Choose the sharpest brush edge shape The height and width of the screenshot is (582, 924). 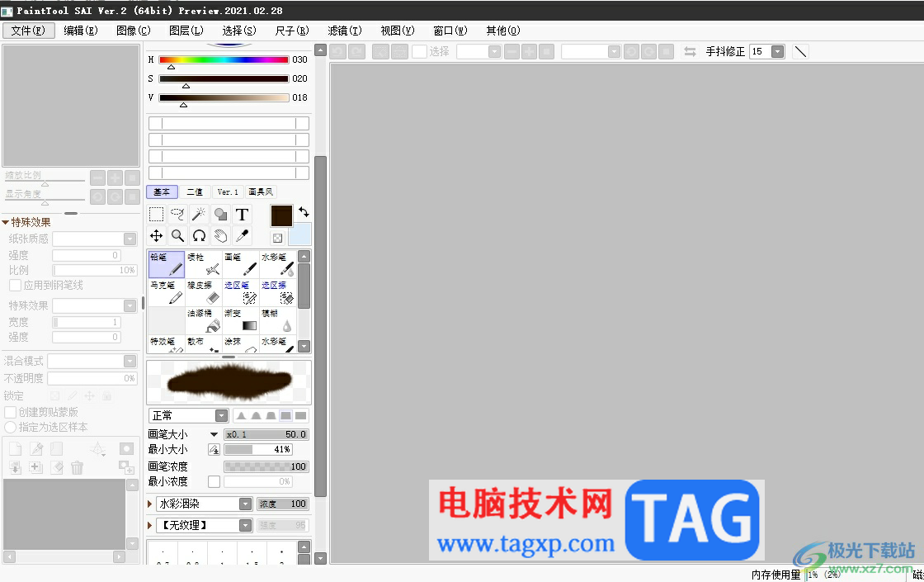coord(241,416)
